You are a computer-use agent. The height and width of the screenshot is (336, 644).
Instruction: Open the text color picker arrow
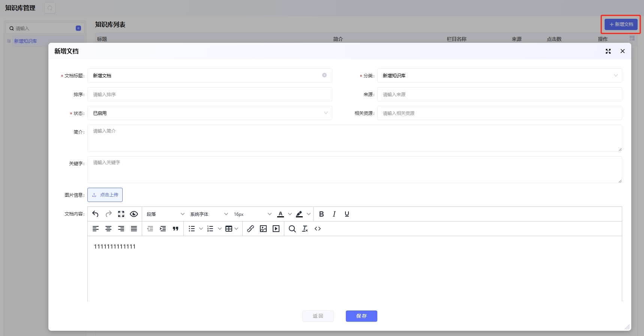(x=290, y=214)
